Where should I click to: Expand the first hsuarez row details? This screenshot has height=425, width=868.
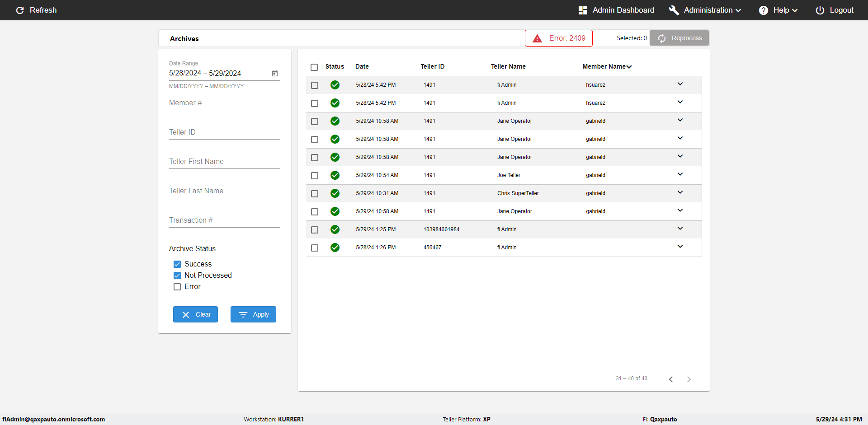[680, 84]
